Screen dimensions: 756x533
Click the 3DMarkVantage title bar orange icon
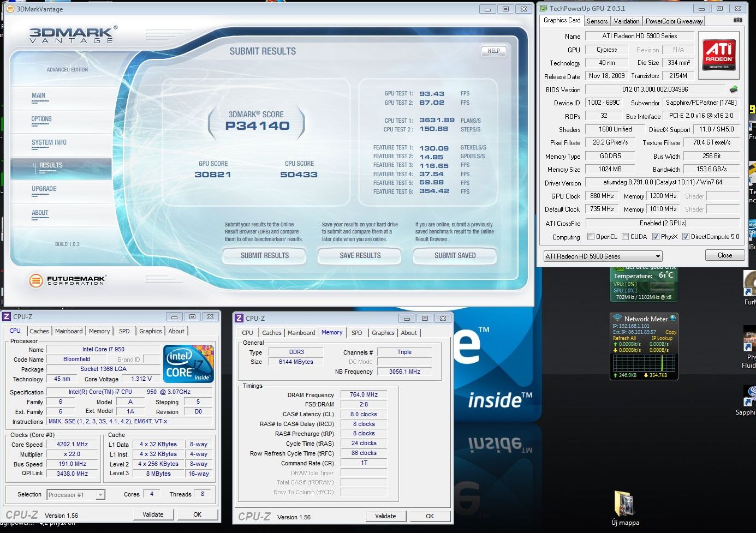tap(10, 9)
